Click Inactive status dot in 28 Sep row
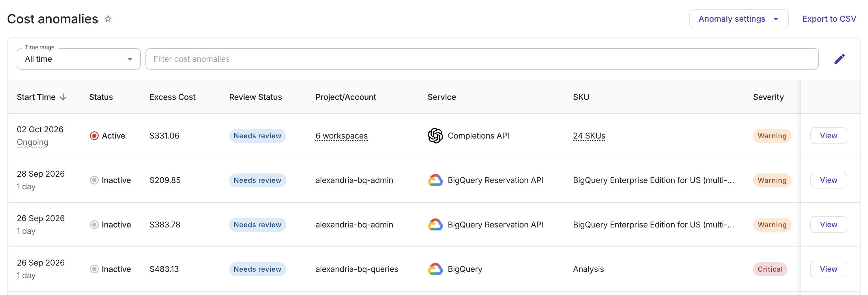The image size is (868, 295). pos(94,180)
